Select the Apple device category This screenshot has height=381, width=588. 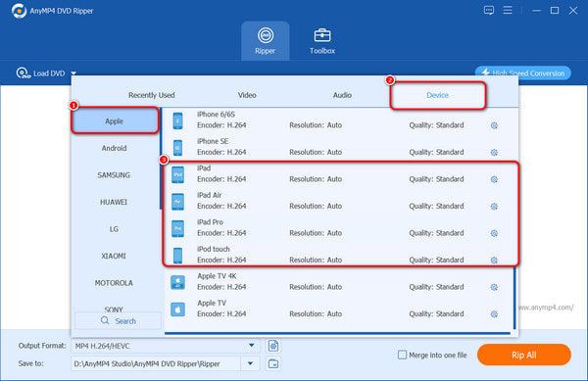pos(115,121)
